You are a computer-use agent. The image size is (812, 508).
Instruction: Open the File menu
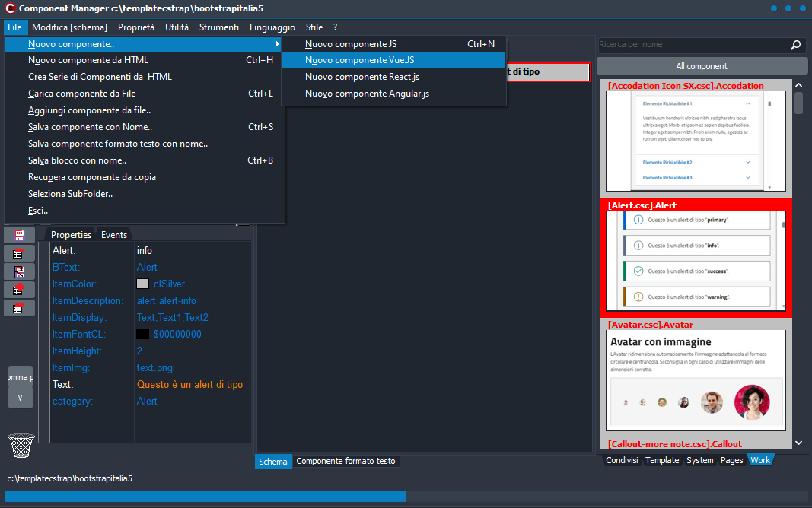click(14, 27)
